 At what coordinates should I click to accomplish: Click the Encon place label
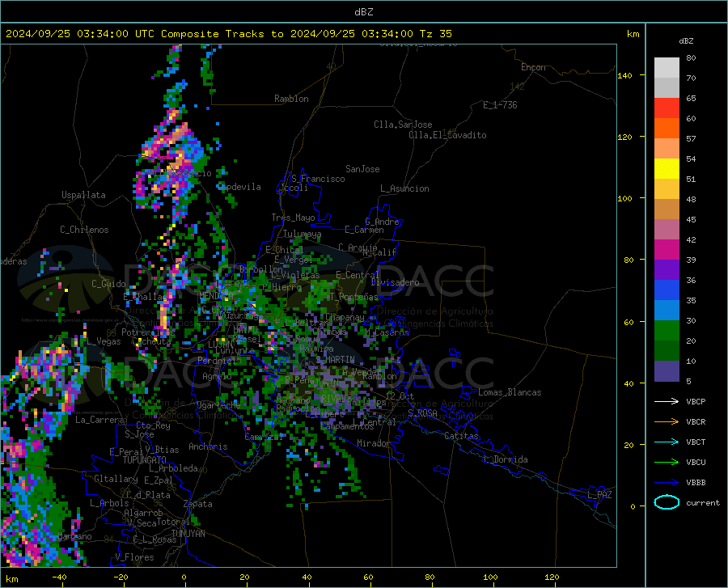533,67
